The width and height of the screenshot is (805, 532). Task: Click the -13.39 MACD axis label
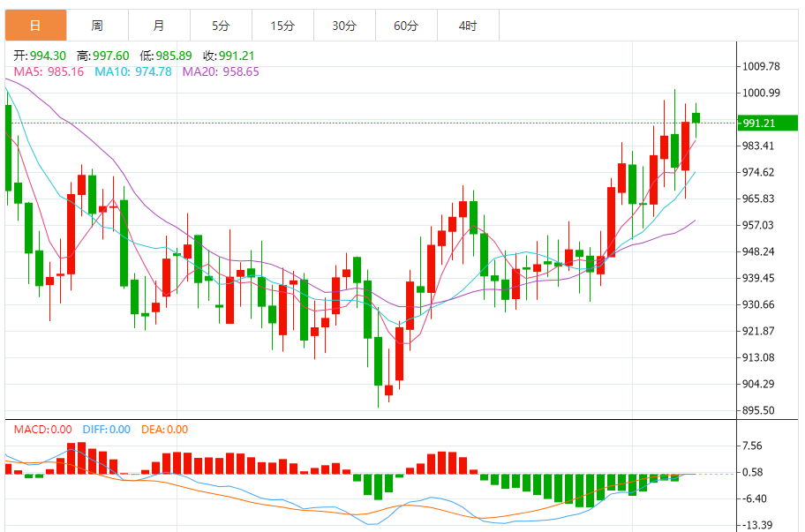757,525
